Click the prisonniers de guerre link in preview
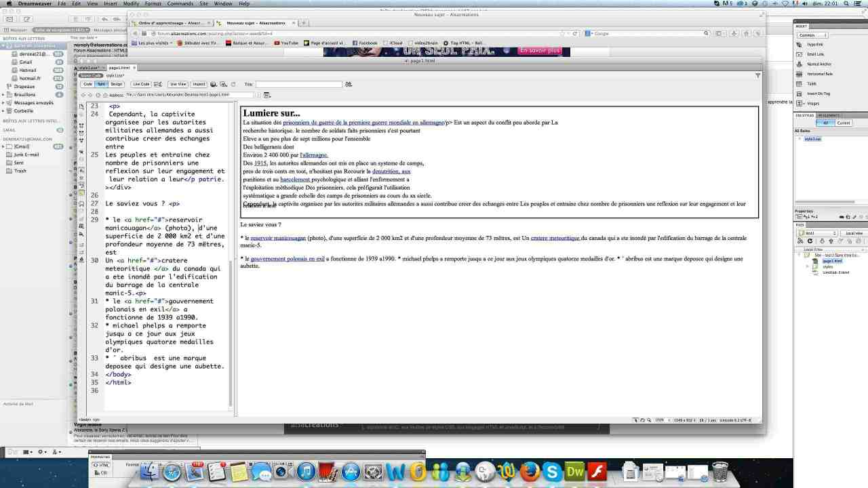The width and height of the screenshot is (868, 488). (x=363, y=123)
